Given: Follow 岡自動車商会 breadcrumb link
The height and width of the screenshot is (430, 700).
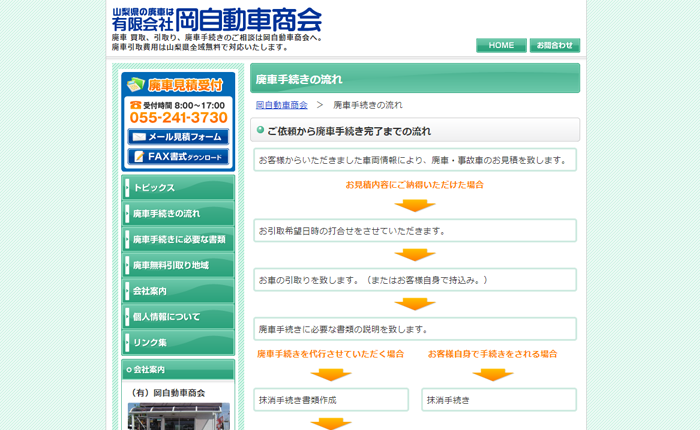Looking at the screenshot, I should point(281,105).
